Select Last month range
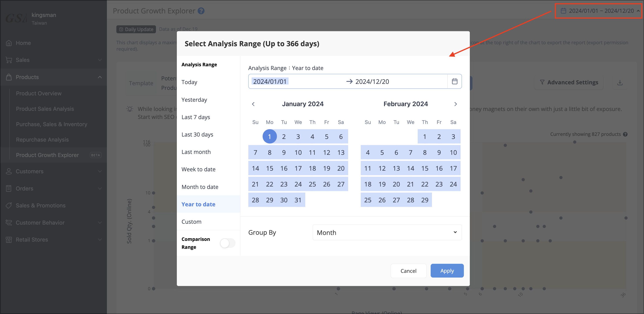Image resolution: width=644 pixels, height=314 pixels. 208,152
